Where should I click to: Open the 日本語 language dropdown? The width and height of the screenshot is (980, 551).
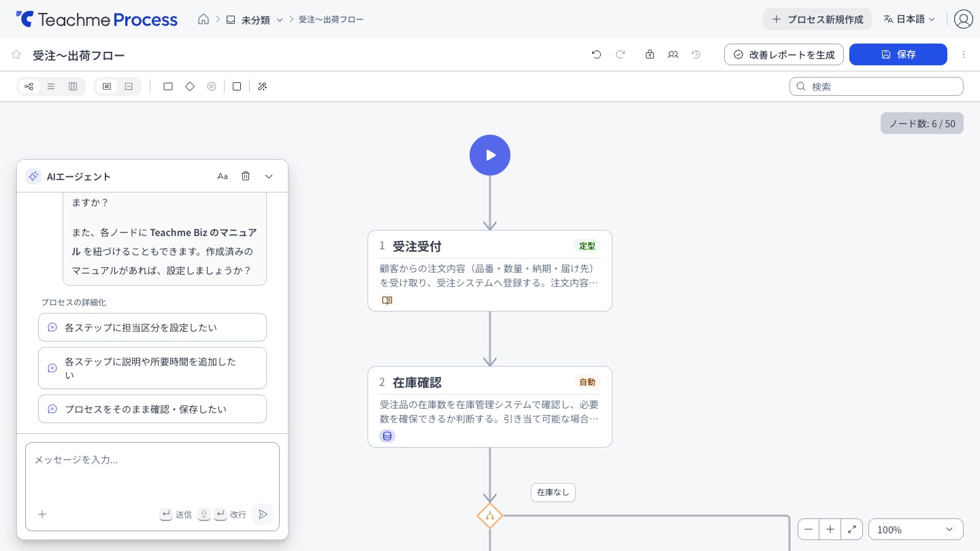click(909, 19)
